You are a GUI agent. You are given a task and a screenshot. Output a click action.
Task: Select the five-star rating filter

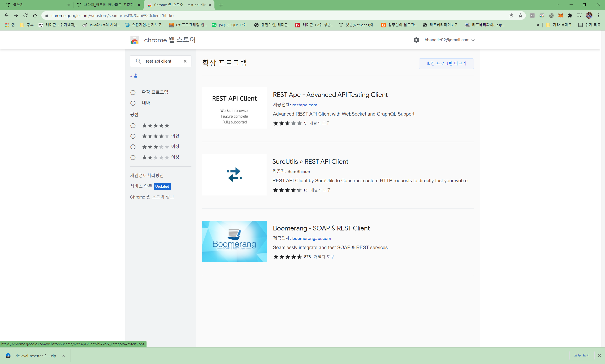133,126
